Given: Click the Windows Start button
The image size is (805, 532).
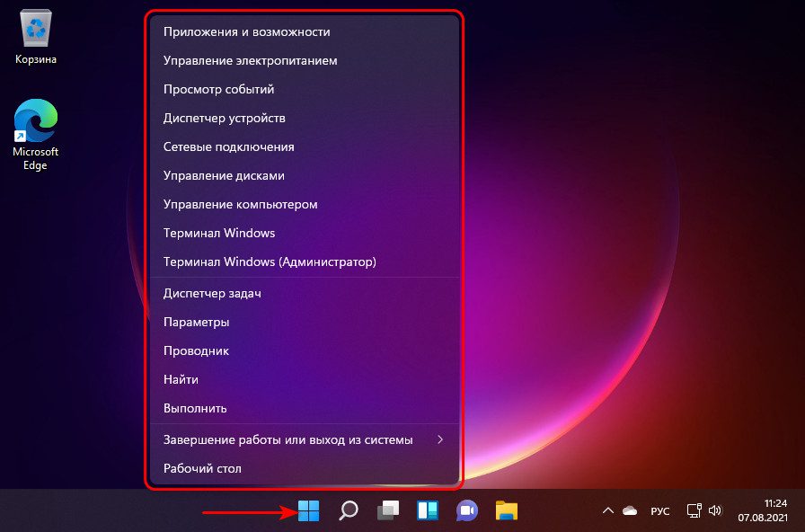Looking at the screenshot, I should click(308, 511).
